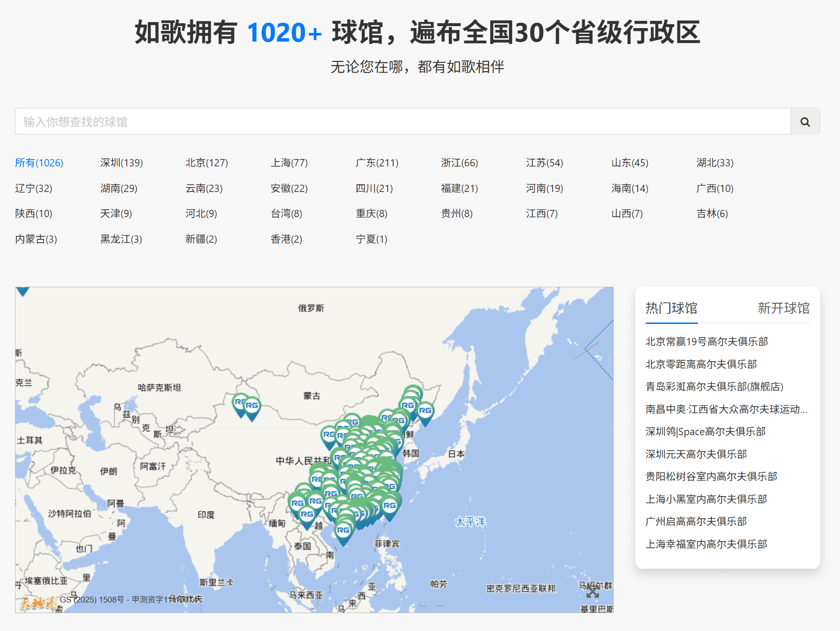Filter by 台湾(8) venues

pyautogui.click(x=286, y=214)
